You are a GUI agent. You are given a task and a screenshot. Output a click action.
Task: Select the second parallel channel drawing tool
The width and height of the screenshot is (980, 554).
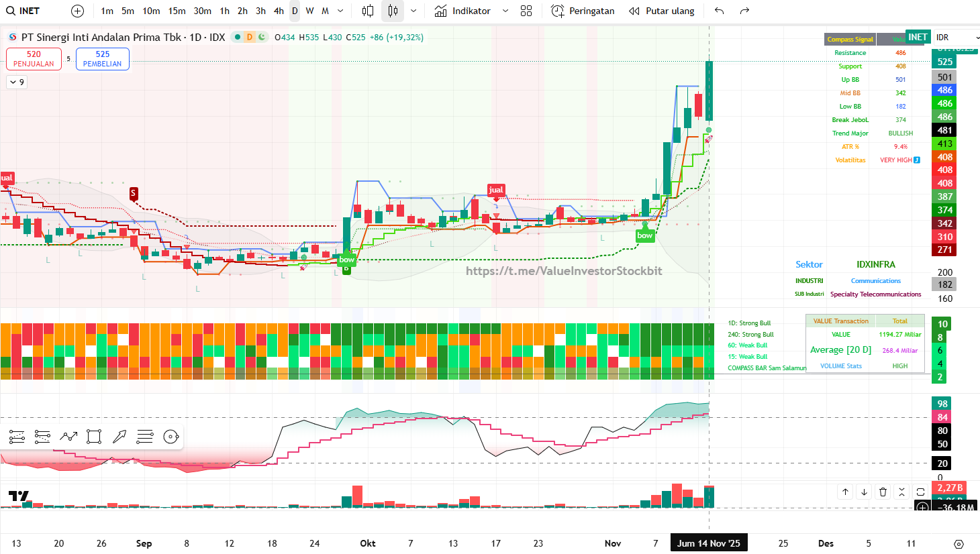(42, 437)
